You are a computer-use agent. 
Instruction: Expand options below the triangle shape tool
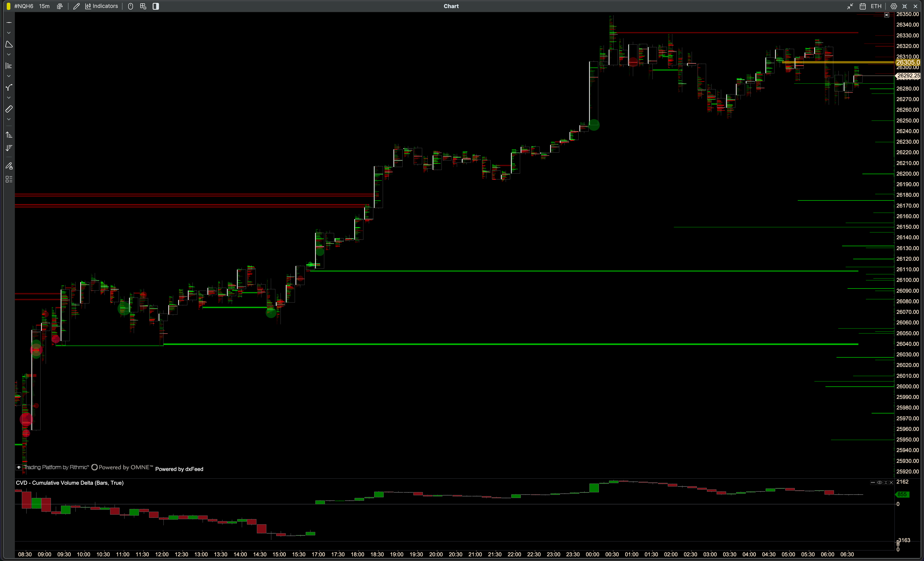point(9,55)
